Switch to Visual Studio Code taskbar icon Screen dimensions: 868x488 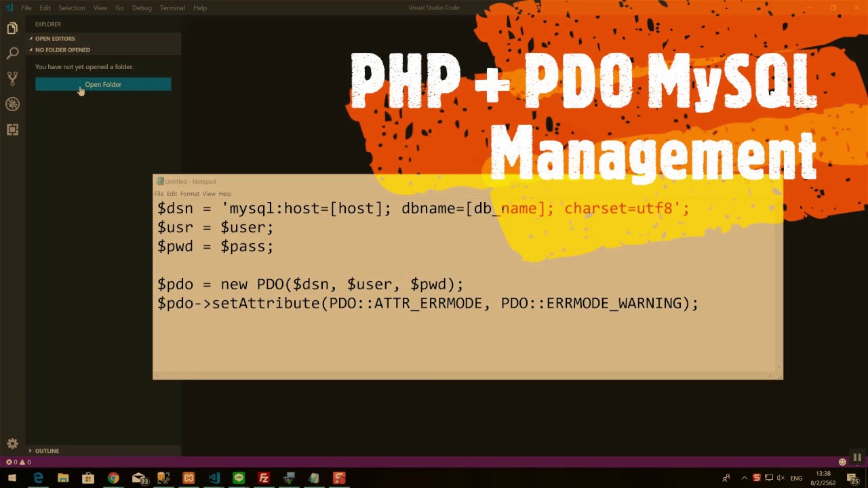click(214, 478)
